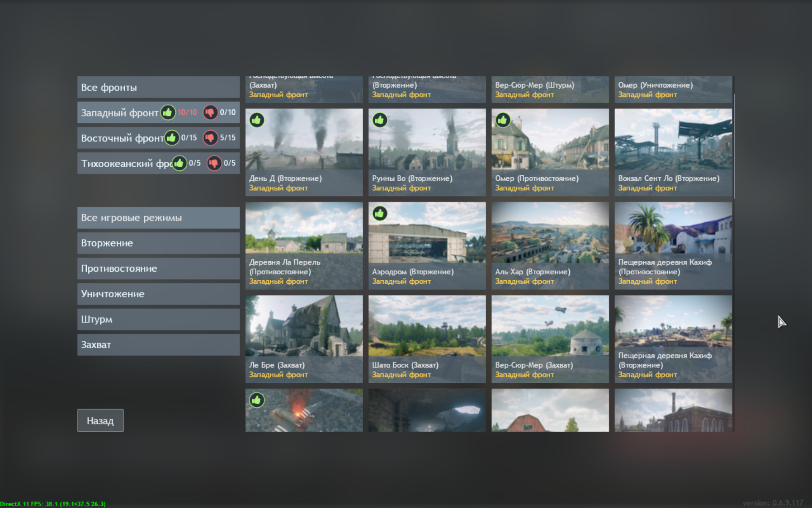Filter maps by Вторжение mode
812x508 pixels.
(158, 243)
